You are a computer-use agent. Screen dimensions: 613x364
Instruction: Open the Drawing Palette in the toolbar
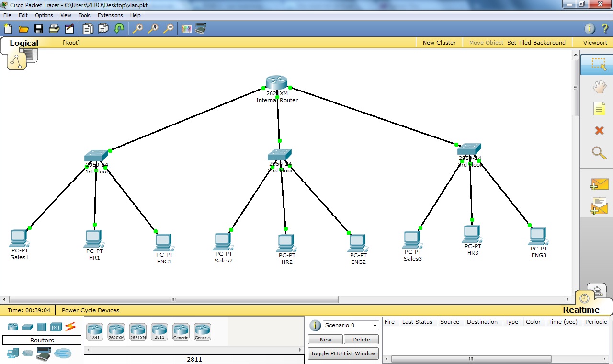tap(186, 29)
